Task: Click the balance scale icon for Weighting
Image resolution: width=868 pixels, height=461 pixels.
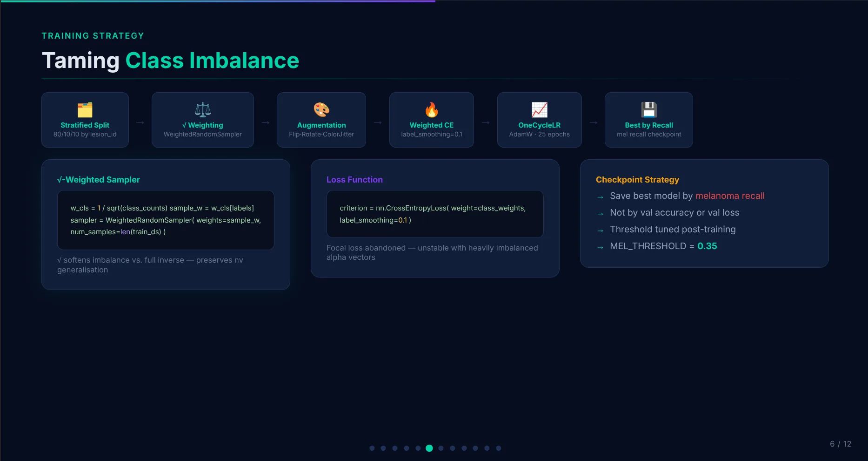Action: click(x=203, y=110)
